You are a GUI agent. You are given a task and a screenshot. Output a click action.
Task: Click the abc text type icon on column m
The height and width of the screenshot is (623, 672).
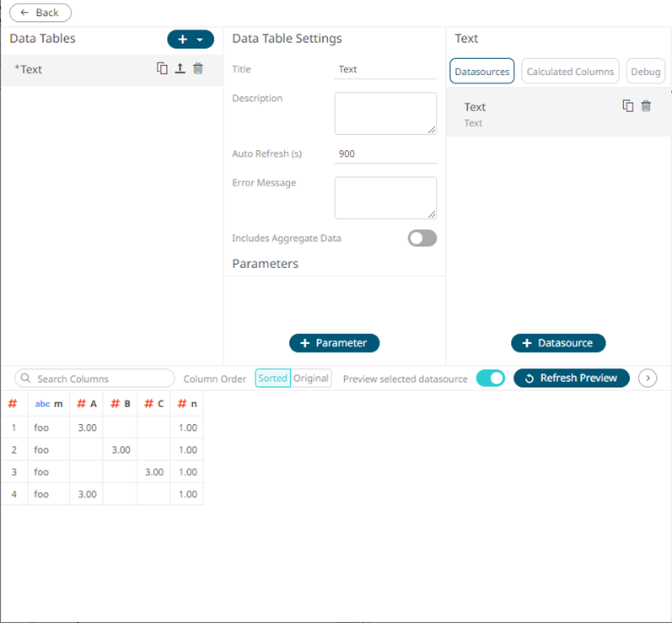42,405
